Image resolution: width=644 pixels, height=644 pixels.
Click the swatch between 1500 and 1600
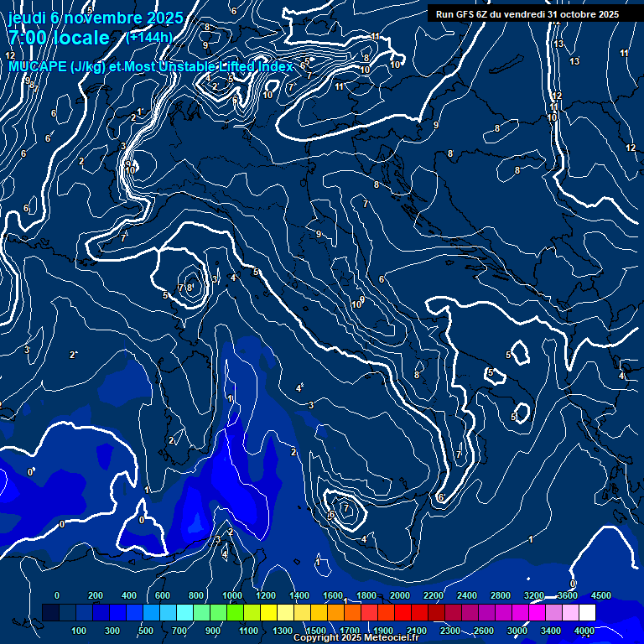[x=319, y=612]
